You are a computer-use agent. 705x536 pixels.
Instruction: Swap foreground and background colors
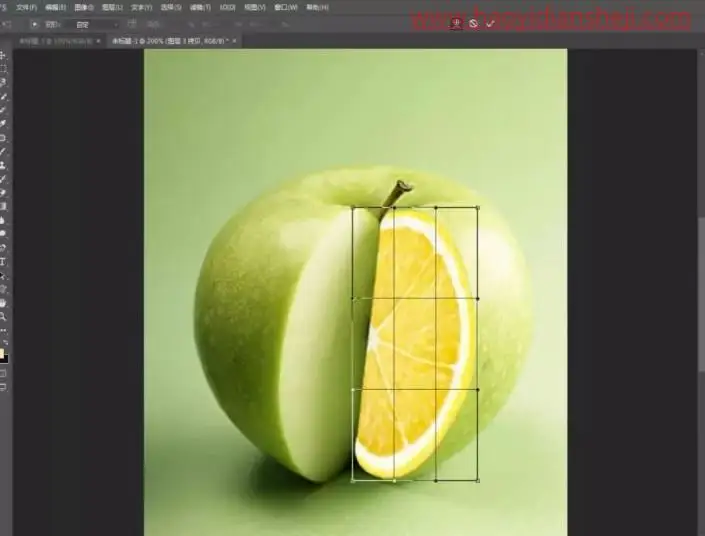5,342
